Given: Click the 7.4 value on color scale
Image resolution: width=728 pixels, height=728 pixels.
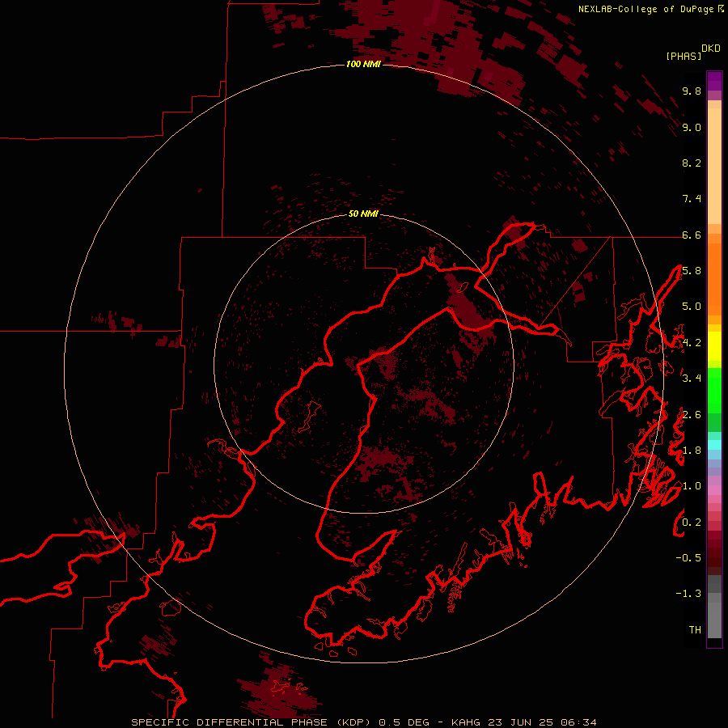Looking at the screenshot, I should coord(692,199).
